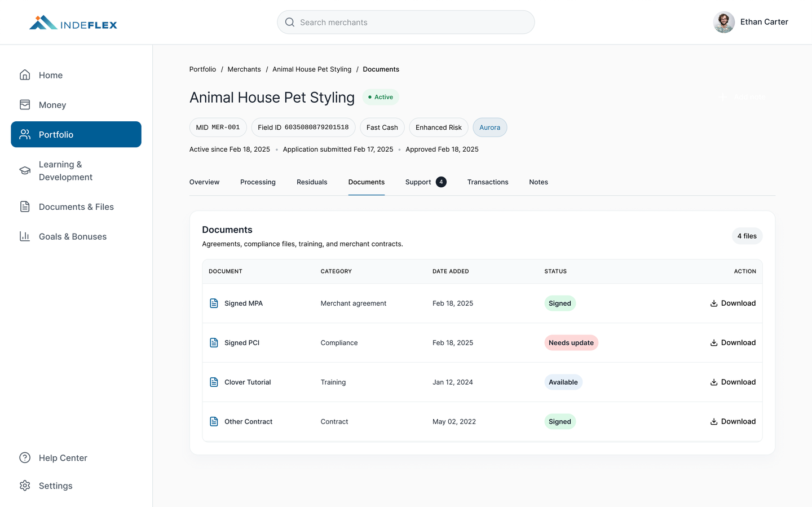Screen dimensions: 812x507
Task: Go to Home via the house icon
Action: coord(25,75)
